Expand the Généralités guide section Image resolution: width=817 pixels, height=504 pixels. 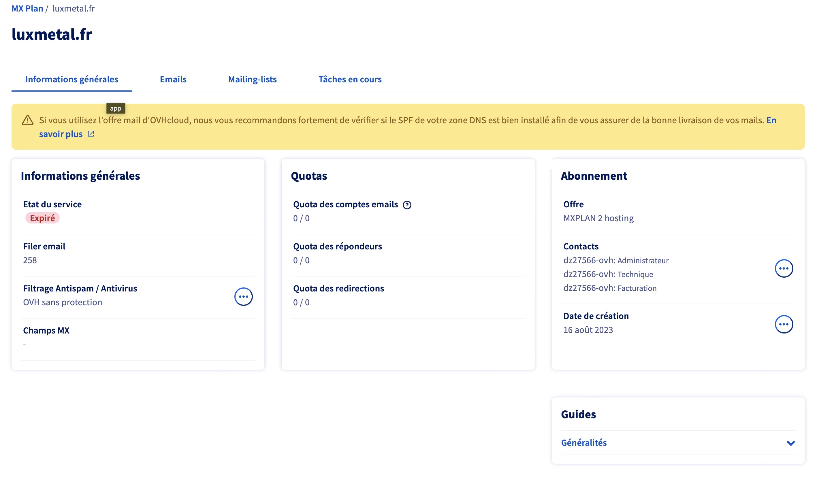click(x=584, y=442)
